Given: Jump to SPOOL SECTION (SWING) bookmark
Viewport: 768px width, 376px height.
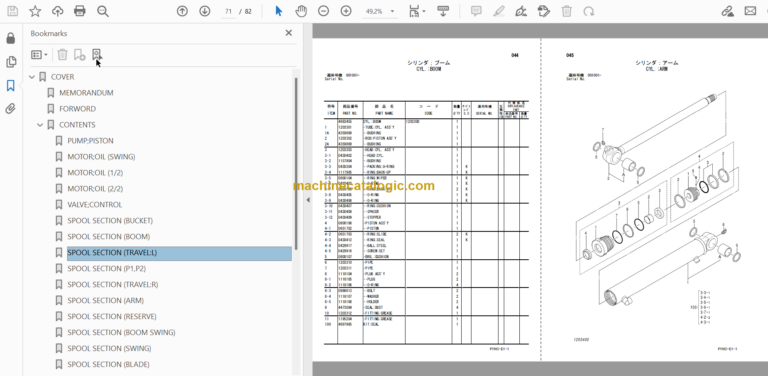Looking at the screenshot, I should coord(109,348).
